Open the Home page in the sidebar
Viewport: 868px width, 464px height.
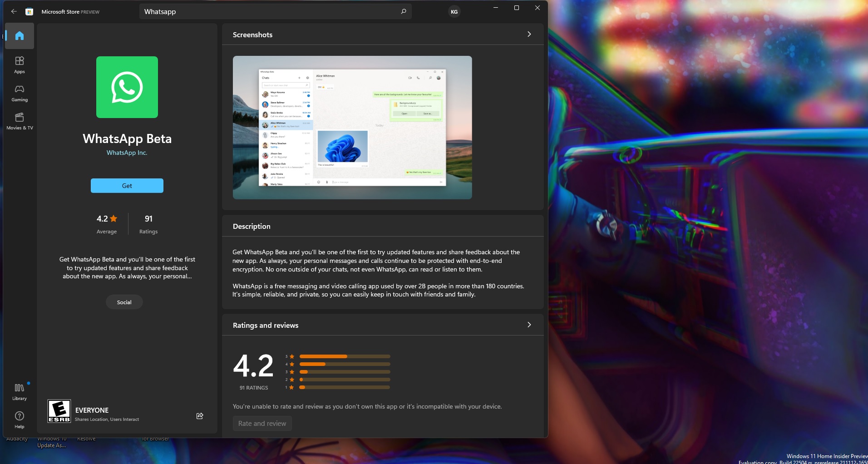(x=20, y=36)
